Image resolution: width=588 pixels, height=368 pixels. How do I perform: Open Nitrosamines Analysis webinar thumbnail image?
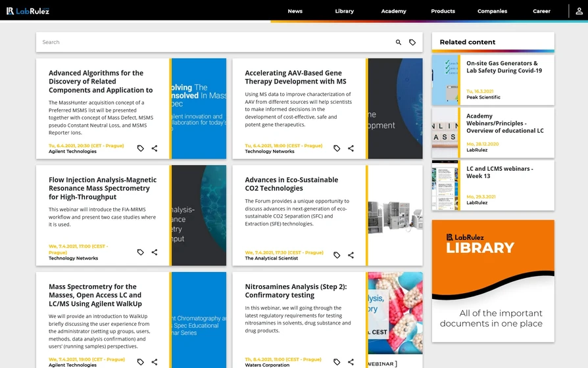[395, 320]
